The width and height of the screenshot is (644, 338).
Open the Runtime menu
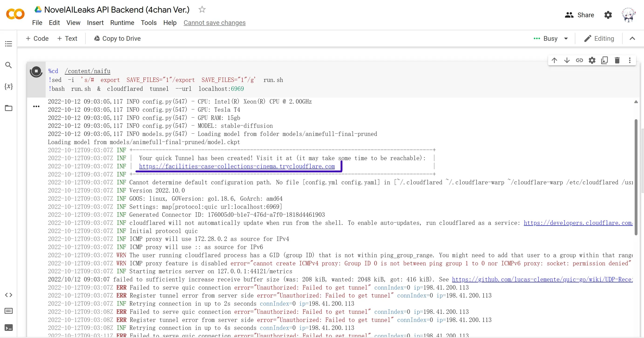tap(122, 23)
